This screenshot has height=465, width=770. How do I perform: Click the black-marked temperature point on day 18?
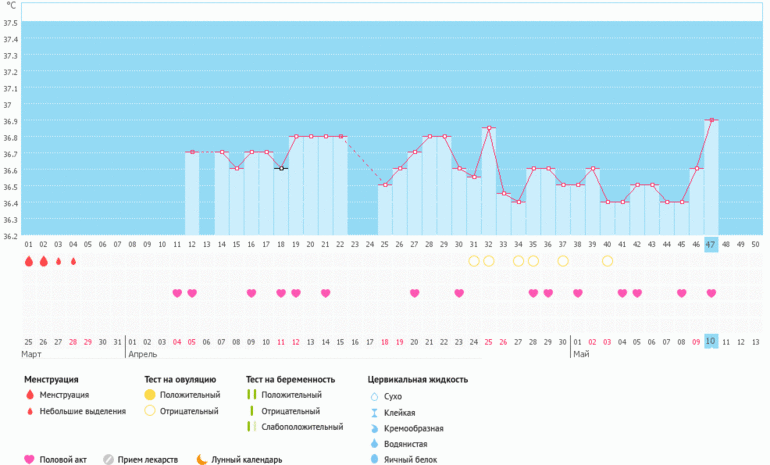tap(281, 168)
